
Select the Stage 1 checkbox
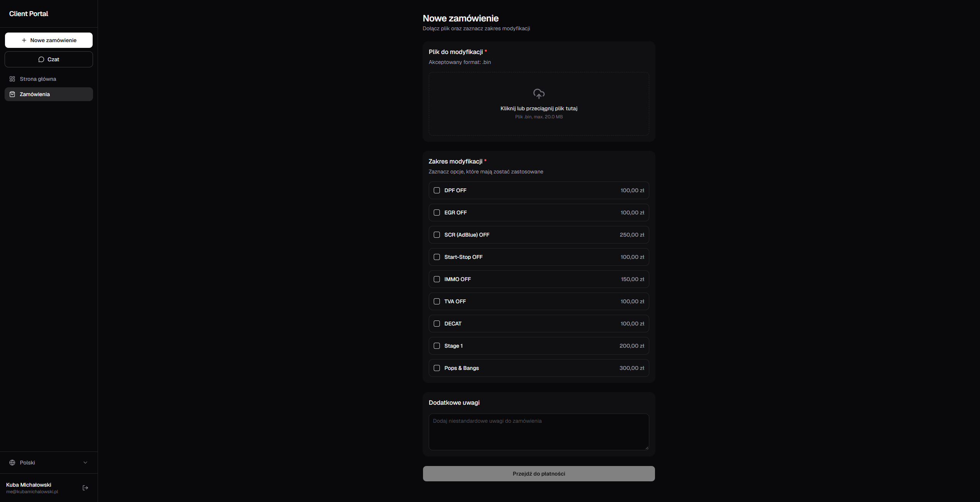point(437,346)
